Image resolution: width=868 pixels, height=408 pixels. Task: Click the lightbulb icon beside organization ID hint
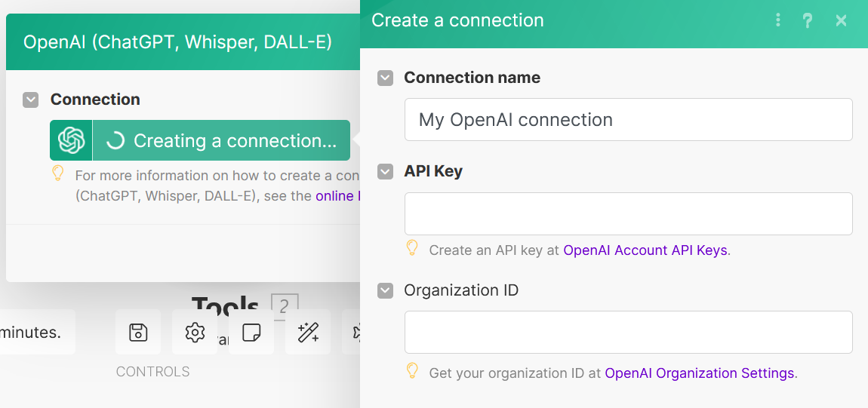(412, 370)
